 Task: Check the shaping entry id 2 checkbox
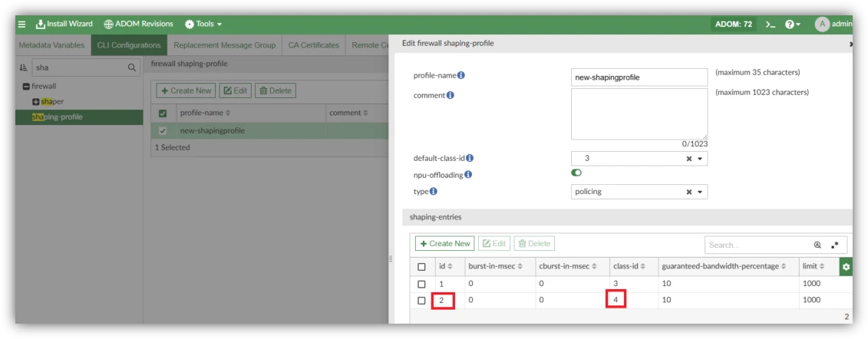422,301
